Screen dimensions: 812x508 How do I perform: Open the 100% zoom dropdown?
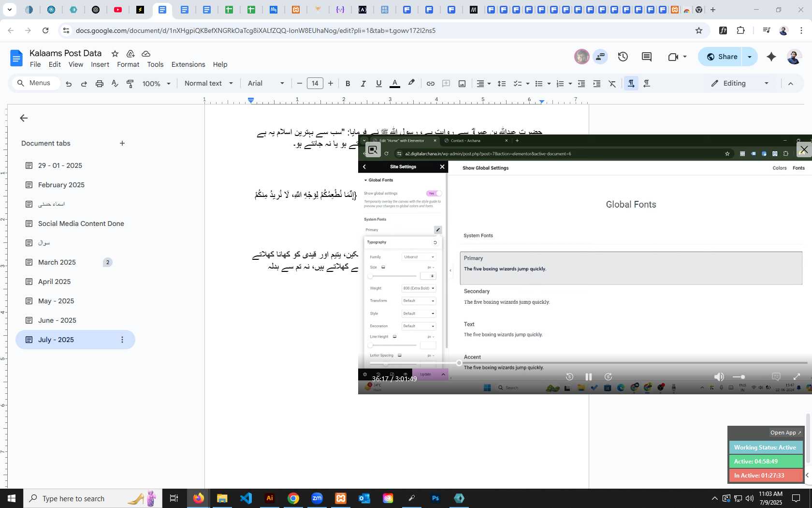(x=156, y=84)
